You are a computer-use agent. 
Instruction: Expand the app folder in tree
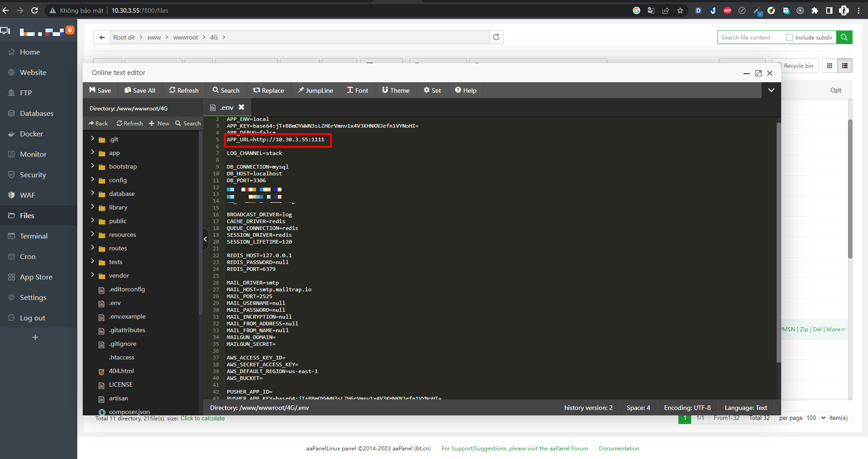pos(93,152)
